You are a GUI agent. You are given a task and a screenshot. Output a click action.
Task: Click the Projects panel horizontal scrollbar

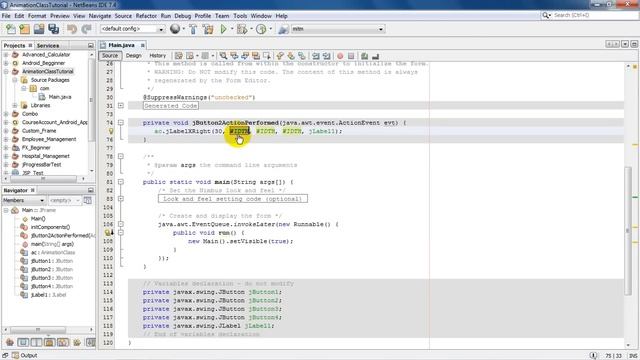pos(43,179)
